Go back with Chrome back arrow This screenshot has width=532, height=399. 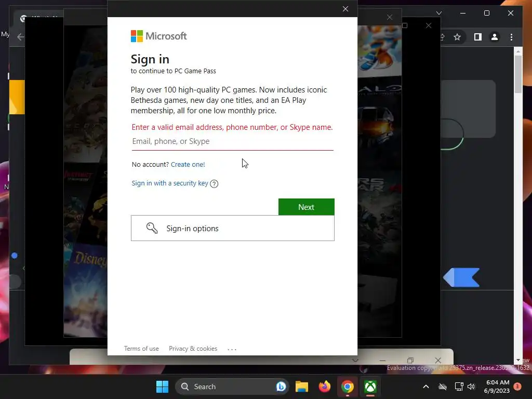[20, 37]
